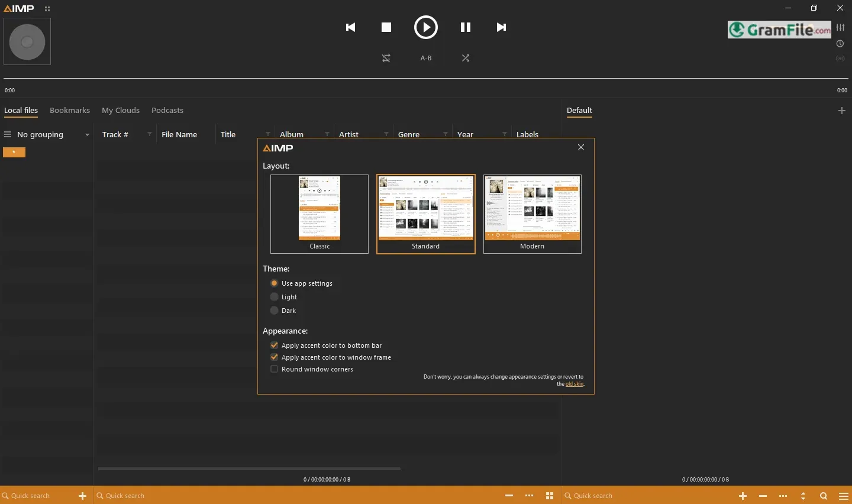Image resolution: width=852 pixels, height=504 pixels.
Task: Open the clock scheduler icon
Action: click(x=840, y=44)
